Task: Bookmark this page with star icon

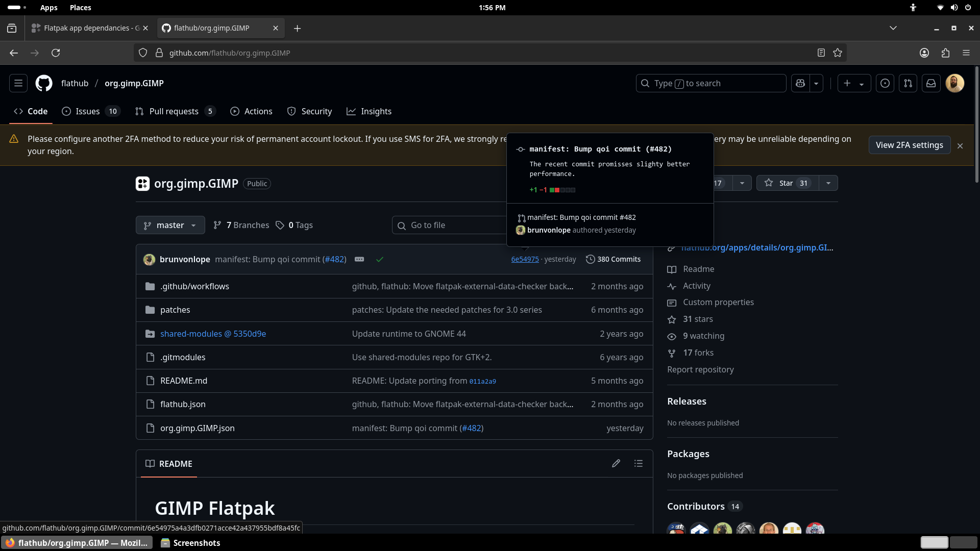Action: pos(838,53)
